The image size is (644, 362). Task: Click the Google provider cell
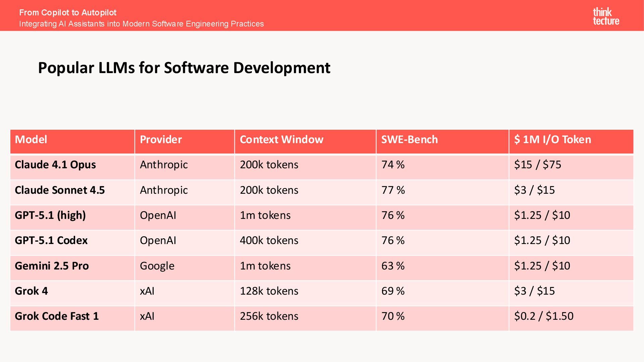tap(184, 268)
